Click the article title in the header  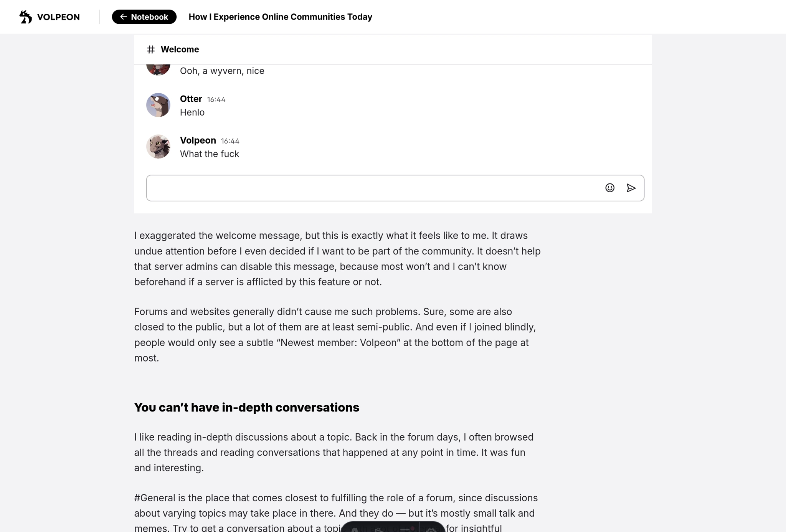[280, 17]
